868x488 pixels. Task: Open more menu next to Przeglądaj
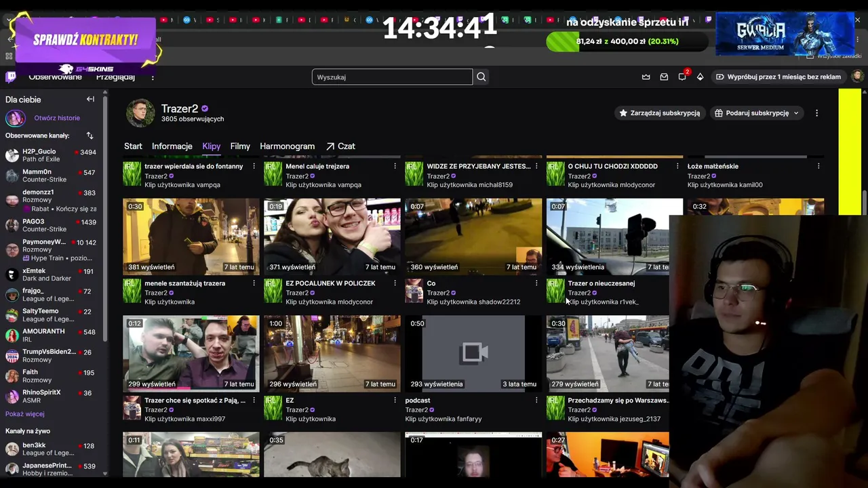[153, 77]
